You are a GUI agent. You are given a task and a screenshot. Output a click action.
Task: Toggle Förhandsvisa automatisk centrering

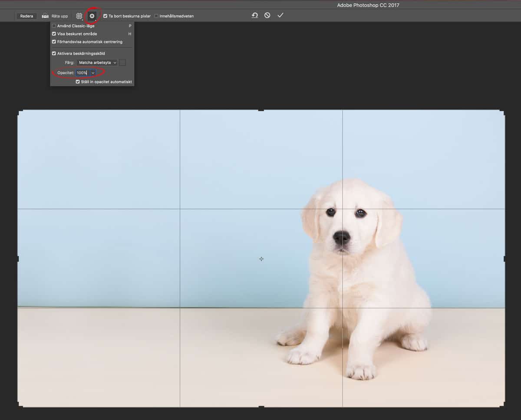54,42
